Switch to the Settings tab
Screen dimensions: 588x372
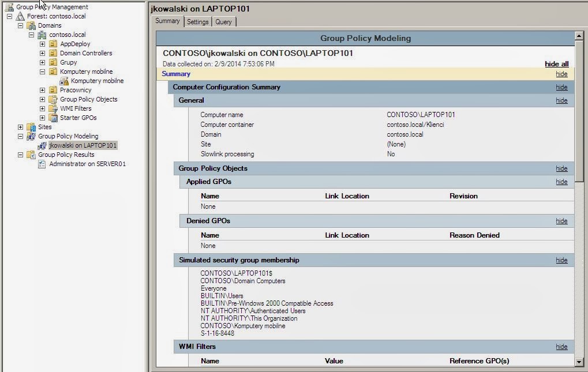click(197, 21)
